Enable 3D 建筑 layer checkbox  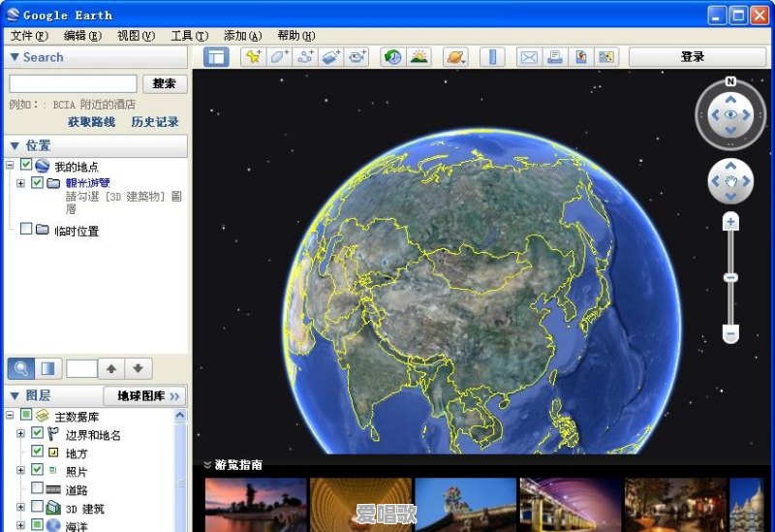pyautogui.click(x=37, y=506)
